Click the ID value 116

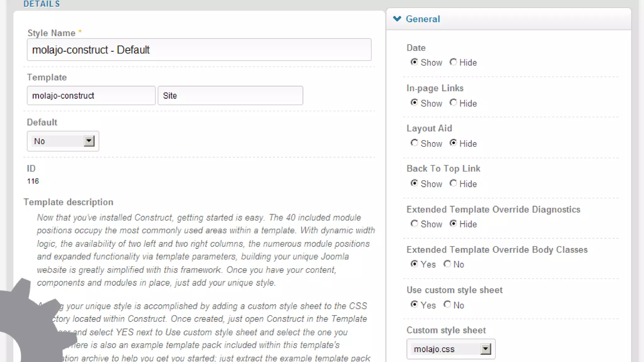[x=33, y=181]
